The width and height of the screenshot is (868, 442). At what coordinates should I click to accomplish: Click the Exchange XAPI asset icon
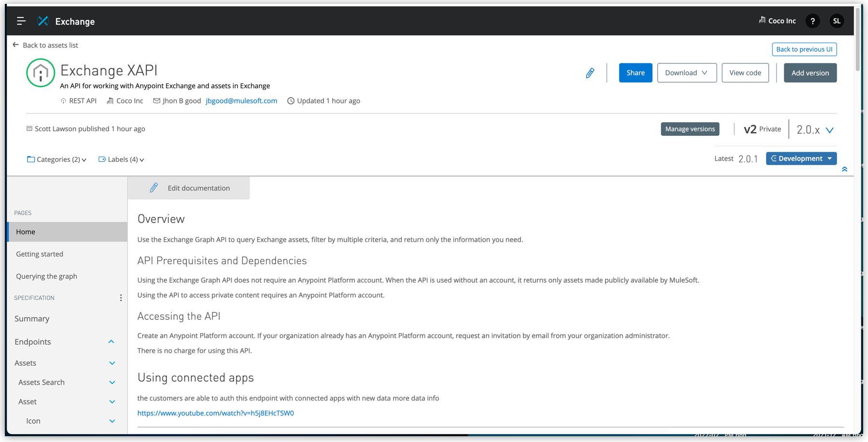41,73
